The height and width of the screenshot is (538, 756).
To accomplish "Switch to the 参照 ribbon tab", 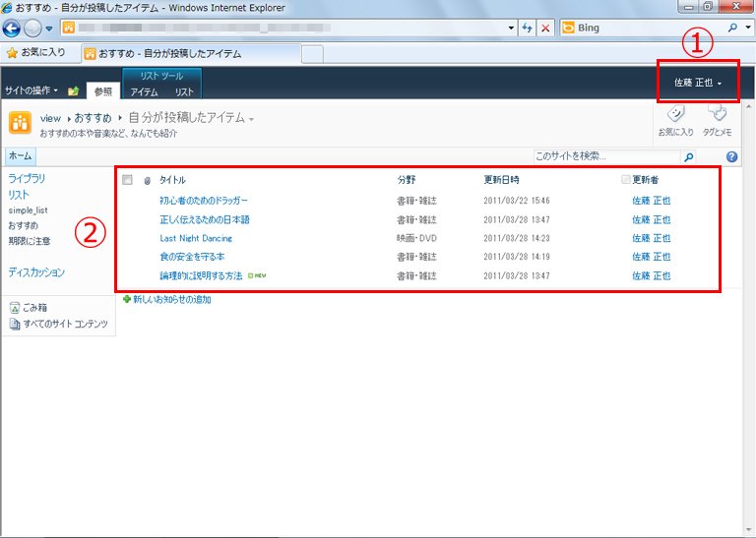I will (x=103, y=91).
